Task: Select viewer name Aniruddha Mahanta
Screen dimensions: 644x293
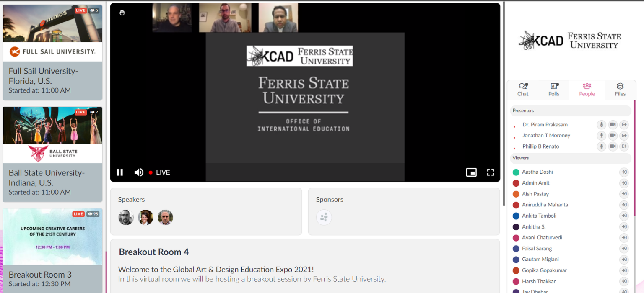Action: 545,205
